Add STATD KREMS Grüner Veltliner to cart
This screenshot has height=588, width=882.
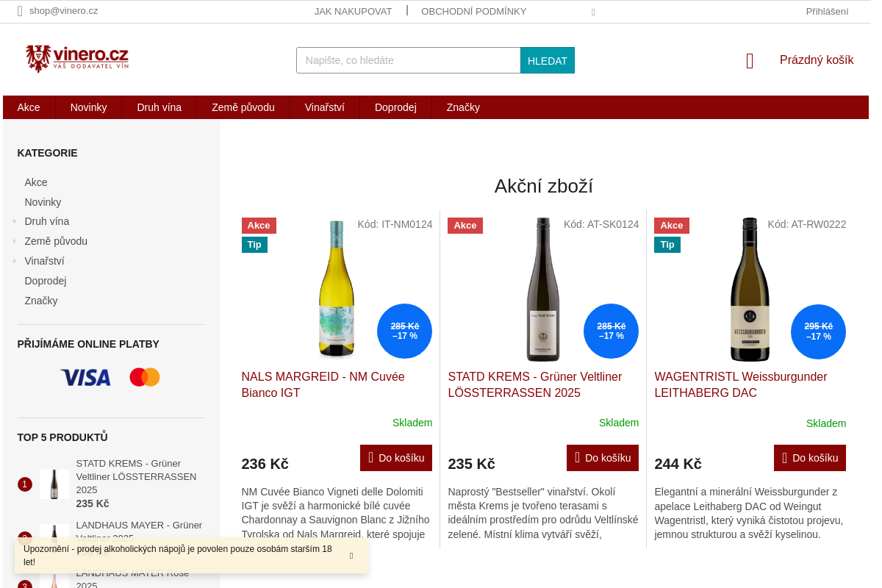pyautogui.click(x=603, y=458)
